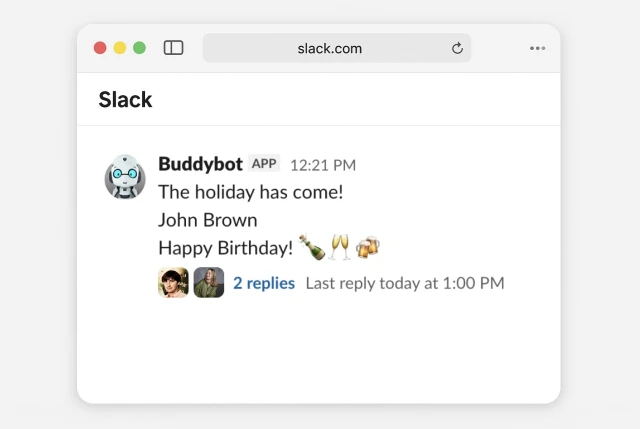Viewport: 640px width, 429px height.
Task: Click the clinking glasses emoji
Action: coord(340,247)
